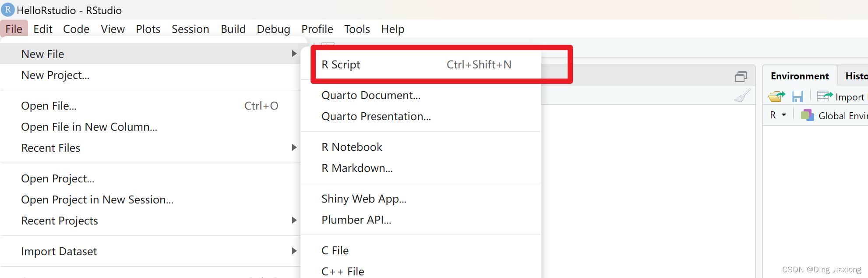This screenshot has height=278, width=868.
Task: Expand the New File submenu arrow
Action: click(294, 53)
